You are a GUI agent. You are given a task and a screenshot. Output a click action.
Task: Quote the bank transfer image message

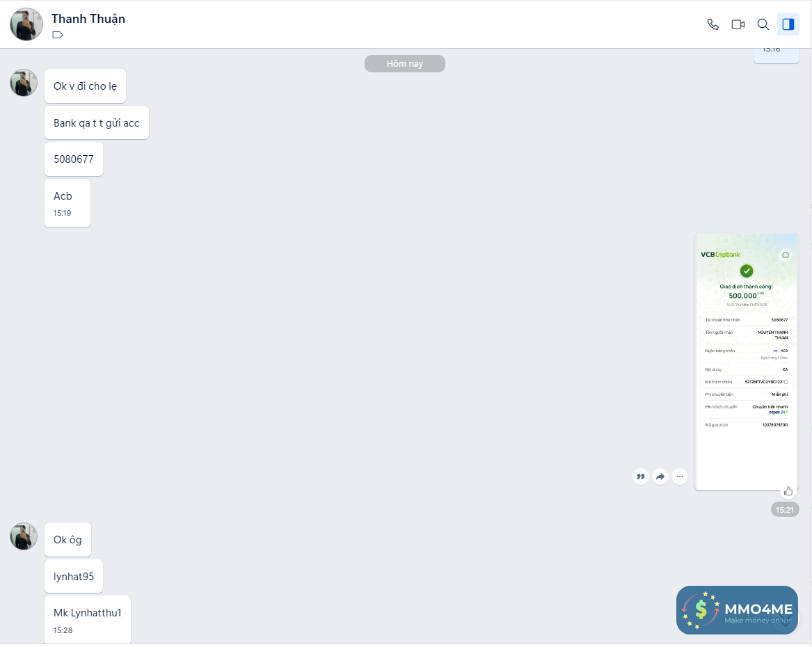(641, 476)
